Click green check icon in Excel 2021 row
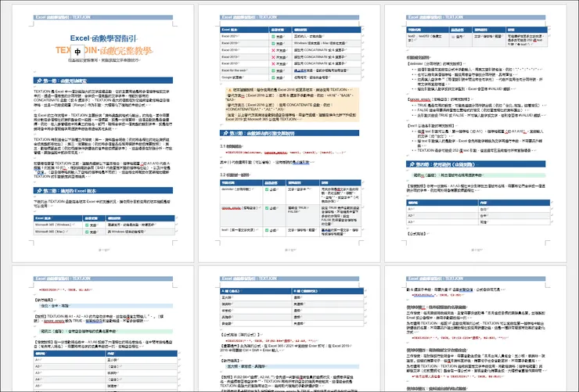 [x=273, y=37]
